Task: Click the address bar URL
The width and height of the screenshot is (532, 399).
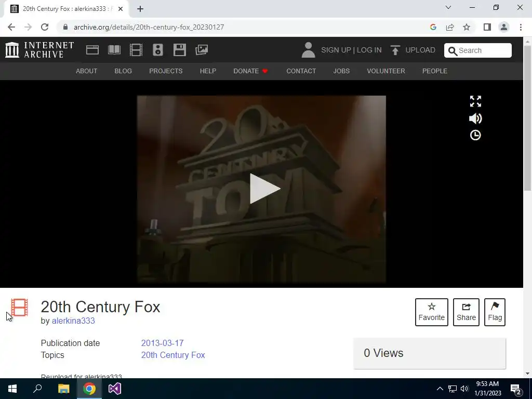Action: click(149, 27)
